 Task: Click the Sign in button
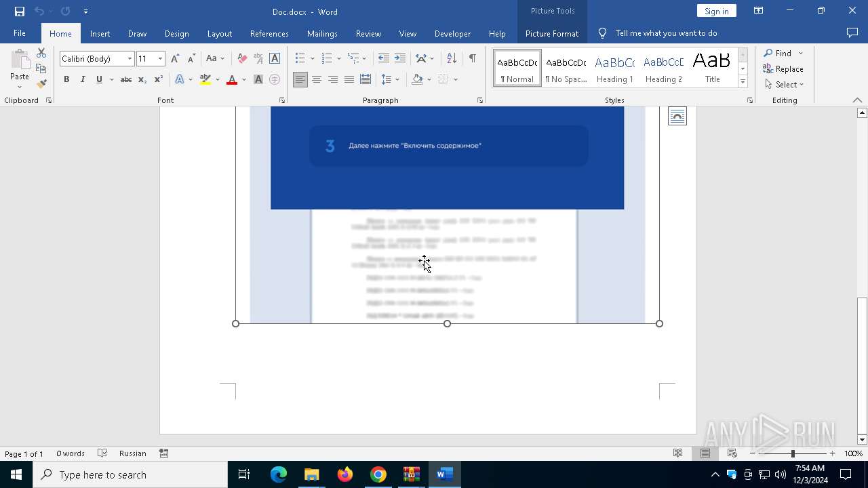tap(716, 11)
